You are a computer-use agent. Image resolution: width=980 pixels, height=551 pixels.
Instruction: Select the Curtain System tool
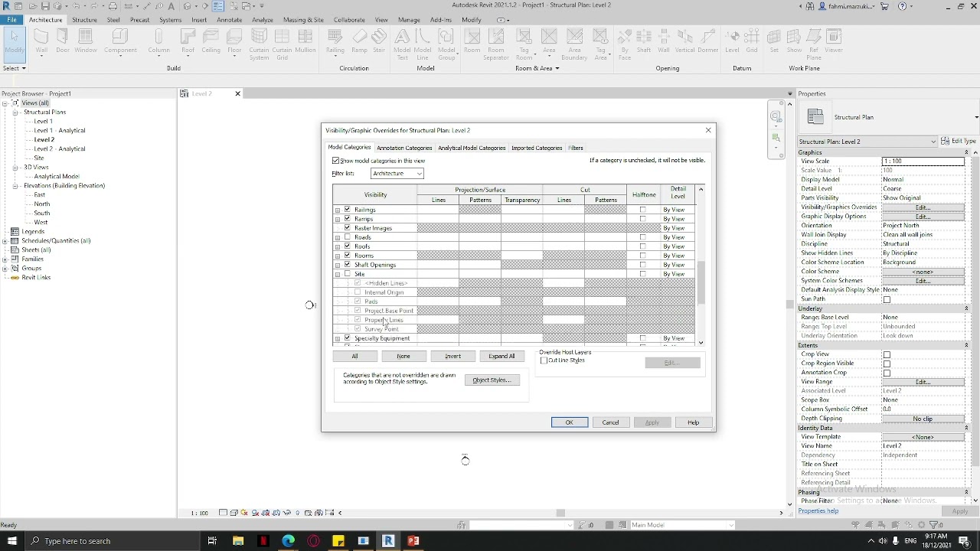click(260, 44)
